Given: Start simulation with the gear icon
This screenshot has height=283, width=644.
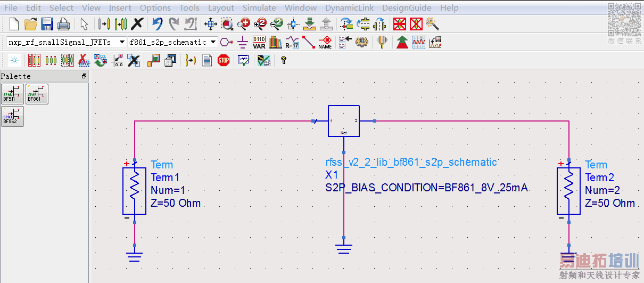Looking at the screenshot, I should [362, 42].
